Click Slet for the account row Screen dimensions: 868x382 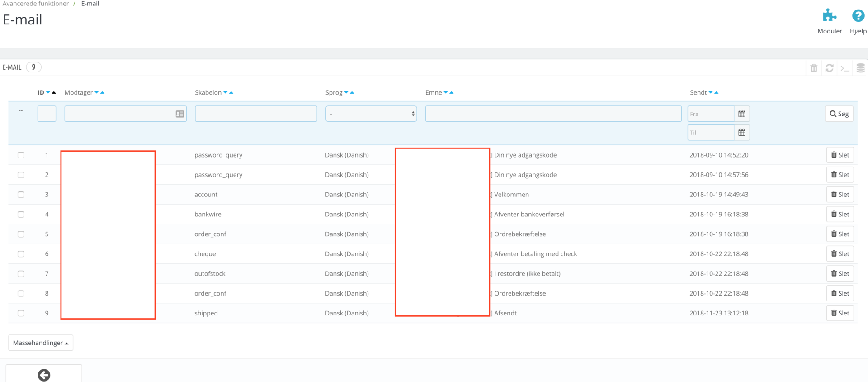point(840,195)
